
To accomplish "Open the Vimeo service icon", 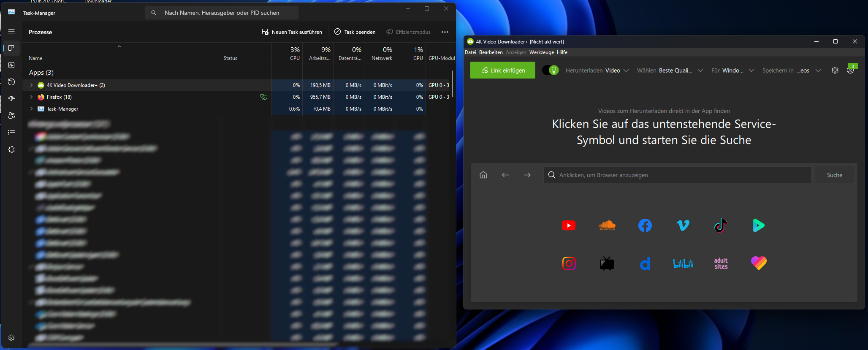I will tap(683, 225).
